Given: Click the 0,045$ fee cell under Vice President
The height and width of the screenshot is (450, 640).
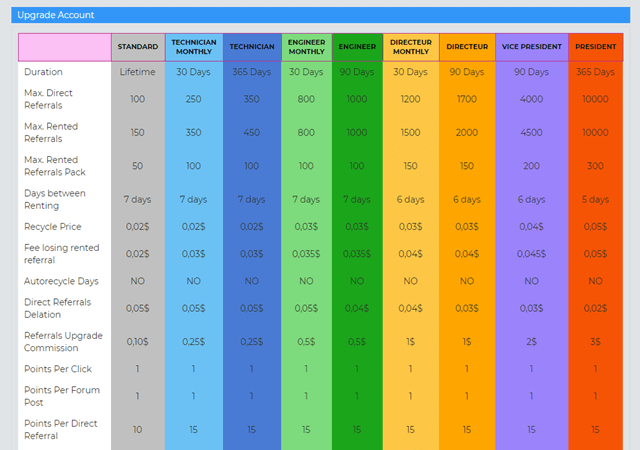Looking at the screenshot, I should click(x=531, y=254).
